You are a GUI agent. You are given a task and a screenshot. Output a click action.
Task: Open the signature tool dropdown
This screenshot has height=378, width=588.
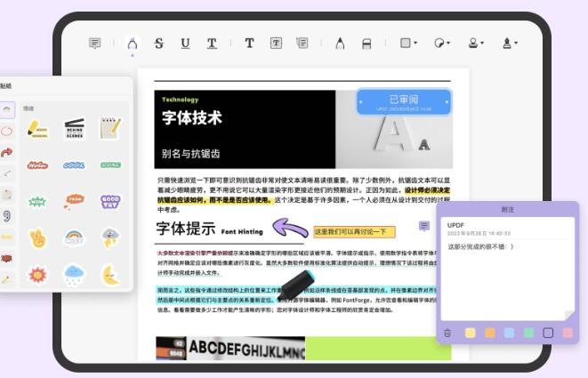(x=510, y=43)
